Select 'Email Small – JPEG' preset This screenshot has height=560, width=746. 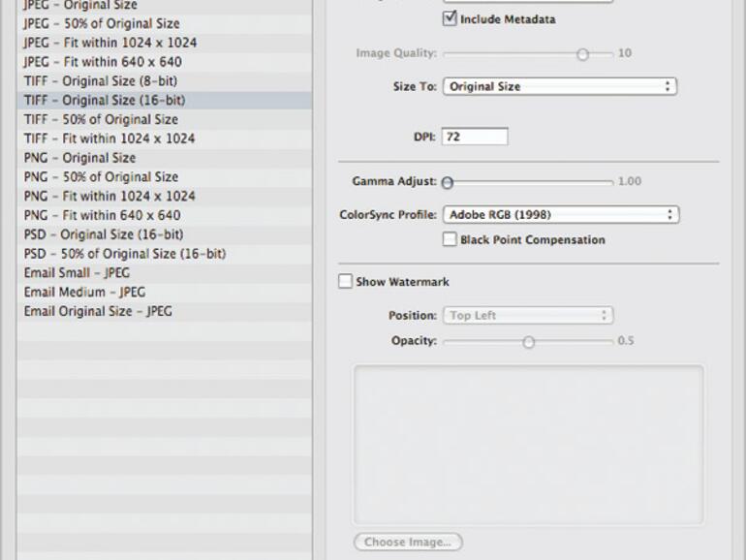165,273
